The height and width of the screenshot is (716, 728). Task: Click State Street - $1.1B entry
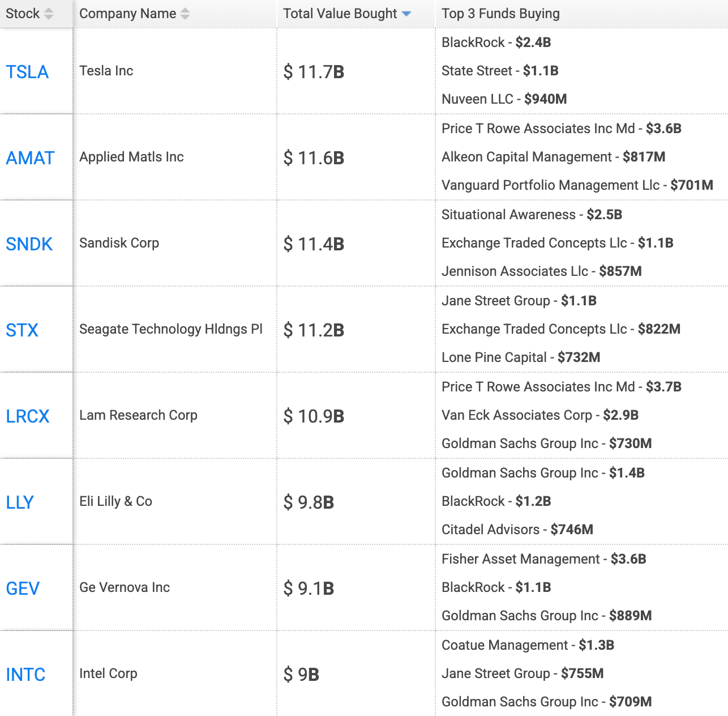point(500,71)
